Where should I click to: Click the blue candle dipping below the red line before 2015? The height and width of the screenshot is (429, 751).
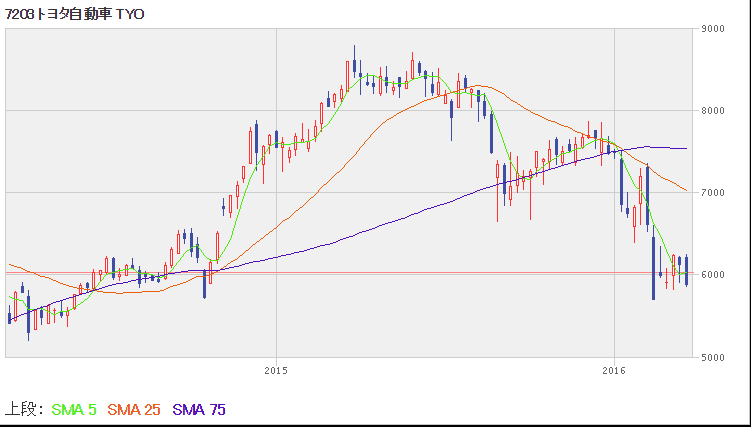205,282
